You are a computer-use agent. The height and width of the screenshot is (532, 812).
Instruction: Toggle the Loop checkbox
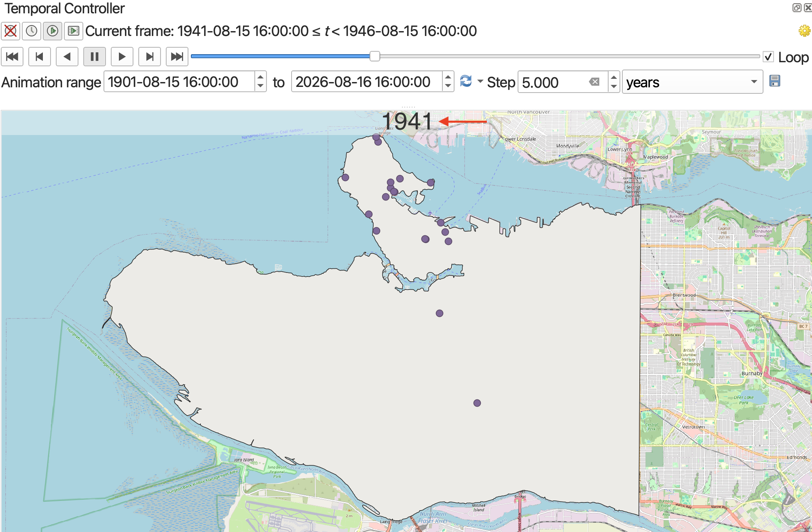(768, 57)
